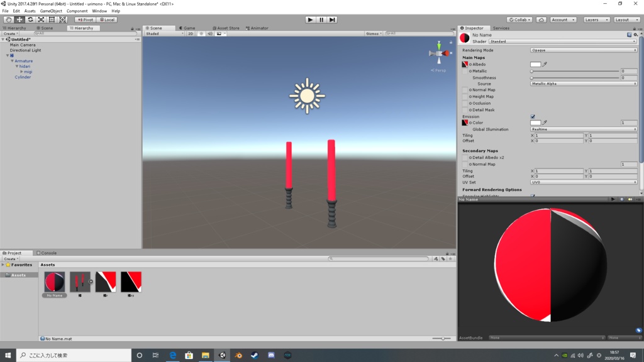Image resolution: width=644 pixels, height=362 pixels.
Task: Open Global Illumination Realtime dropdown
Action: pos(584,129)
